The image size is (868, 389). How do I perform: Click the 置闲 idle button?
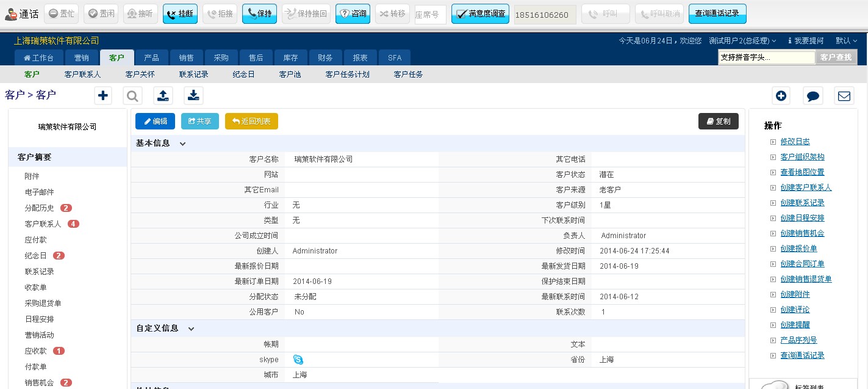point(101,14)
